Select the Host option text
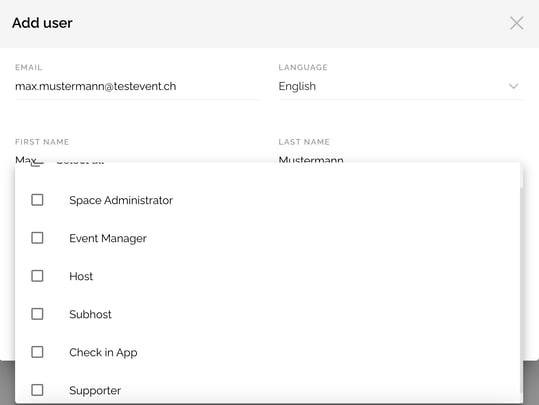 click(x=81, y=276)
